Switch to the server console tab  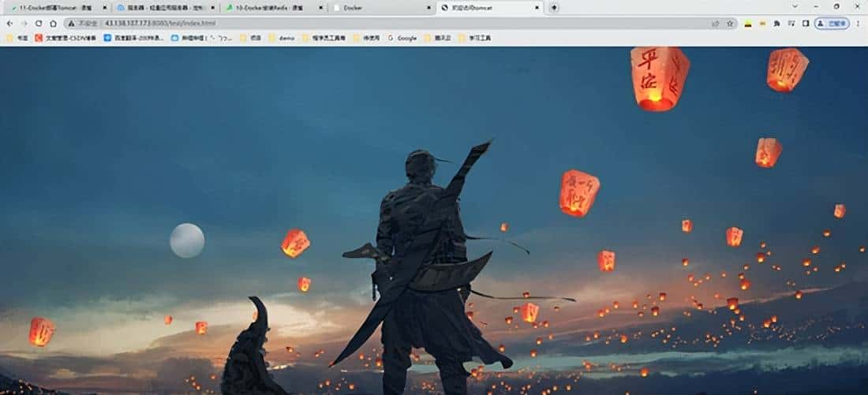tap(165, 8)
